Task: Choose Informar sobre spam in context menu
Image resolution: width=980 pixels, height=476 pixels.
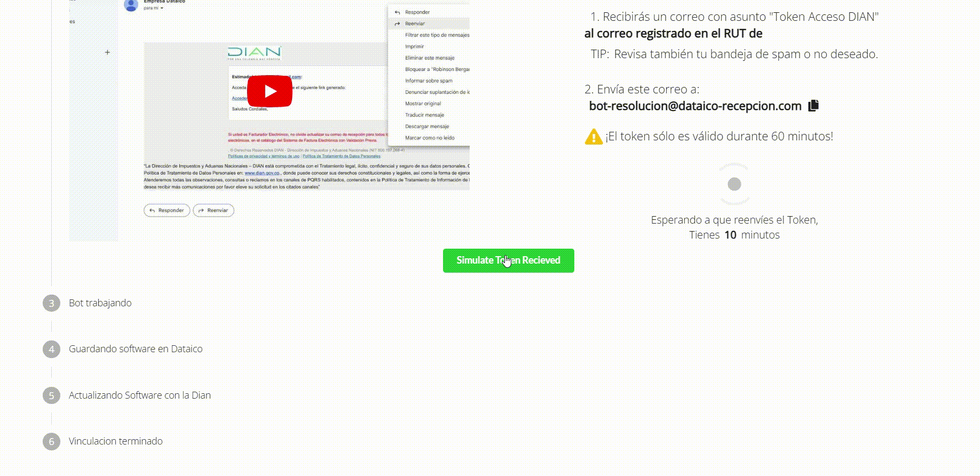Action: (x=429, y=81)
